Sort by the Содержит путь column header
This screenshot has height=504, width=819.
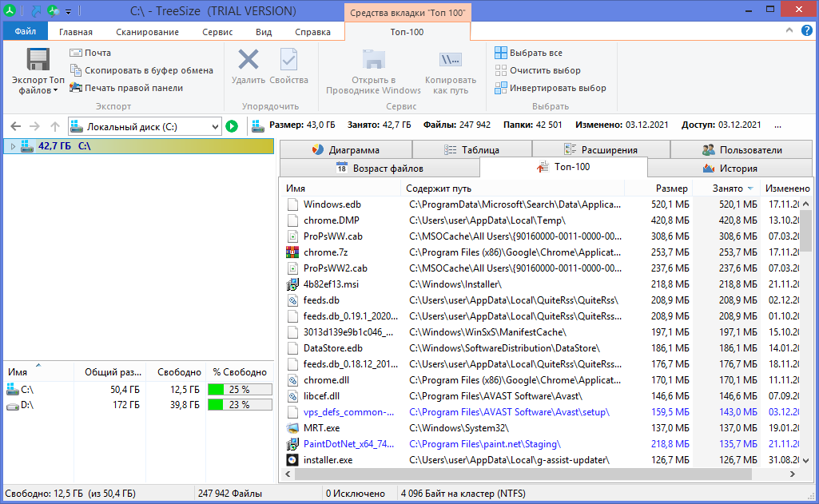[513, 189]
